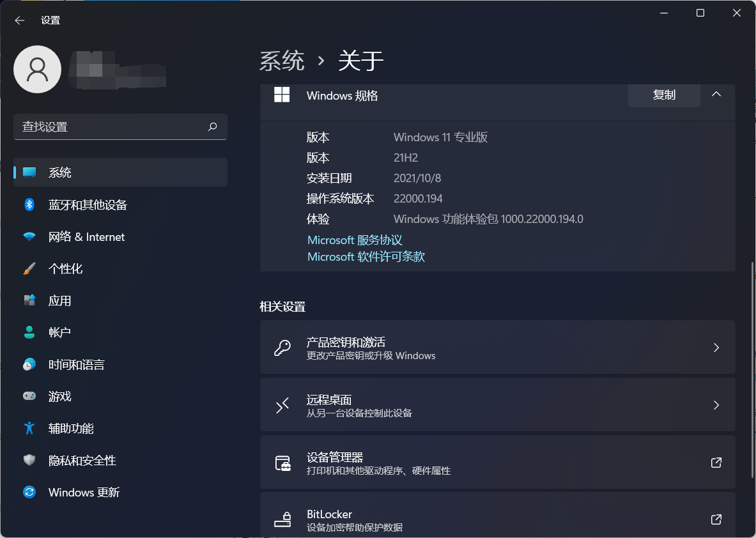756x538 pixels.
Task: Select the 网络 & Internet sidebar icon
Action: click(x=29, y=236)
